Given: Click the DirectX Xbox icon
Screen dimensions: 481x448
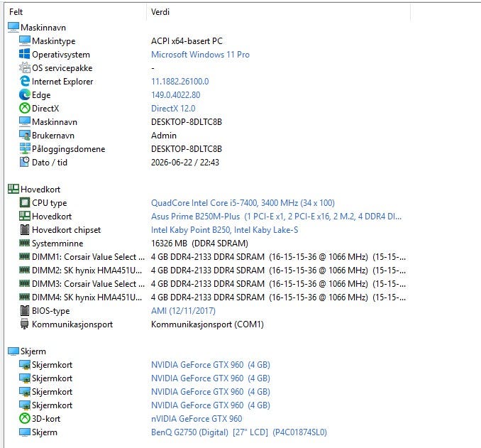Looking at the screenshot, I should tap(25, 108).
